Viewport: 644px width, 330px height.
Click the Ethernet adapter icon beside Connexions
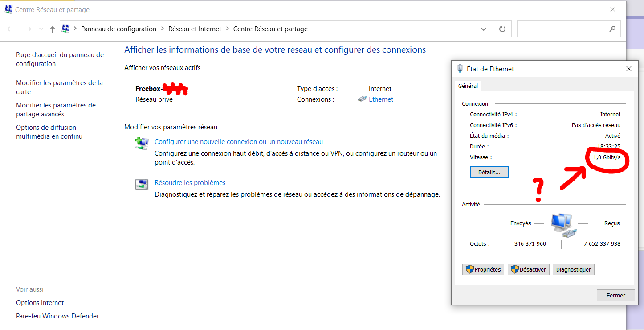click(362, 99)
